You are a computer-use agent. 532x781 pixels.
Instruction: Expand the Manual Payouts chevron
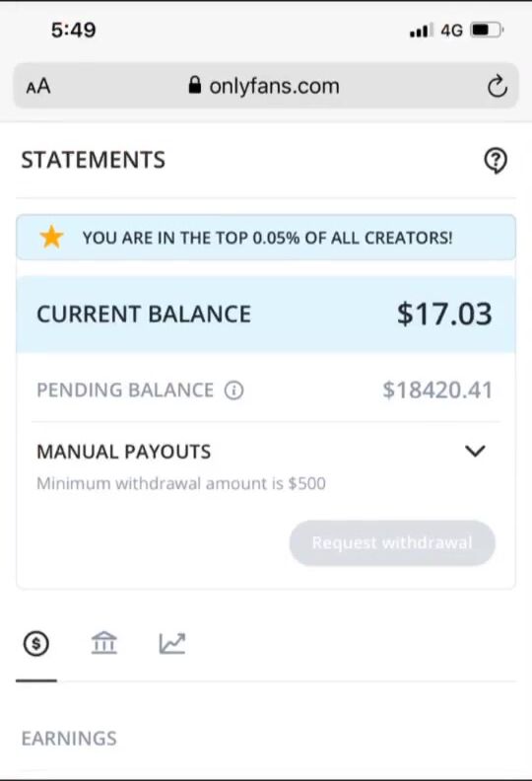[475, 451]
